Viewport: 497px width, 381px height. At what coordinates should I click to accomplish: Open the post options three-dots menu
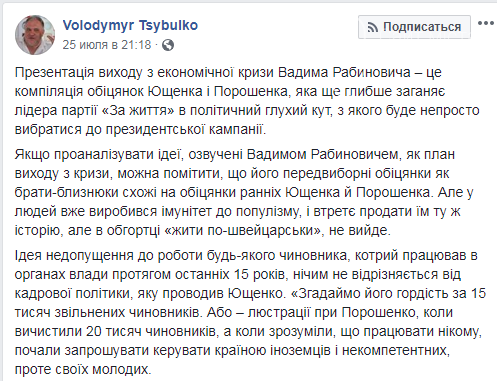point(486,23)
